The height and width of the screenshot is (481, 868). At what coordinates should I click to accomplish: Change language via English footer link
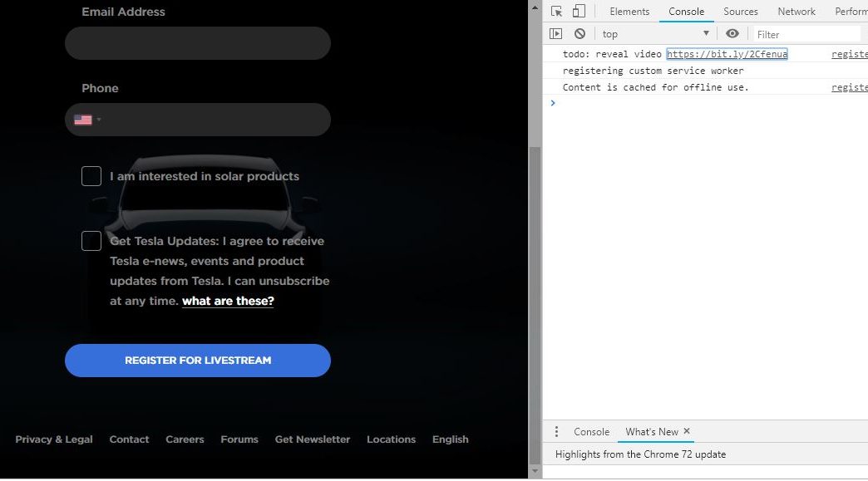(450, 439)
